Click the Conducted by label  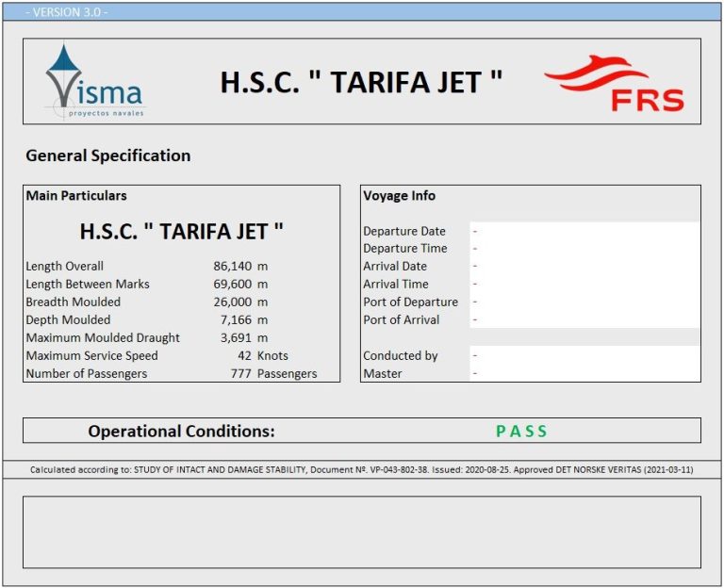(401, 356)
